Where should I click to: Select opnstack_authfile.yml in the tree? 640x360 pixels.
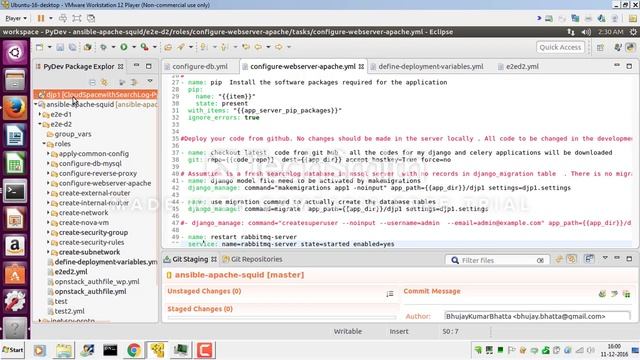[x=90, y=291]
